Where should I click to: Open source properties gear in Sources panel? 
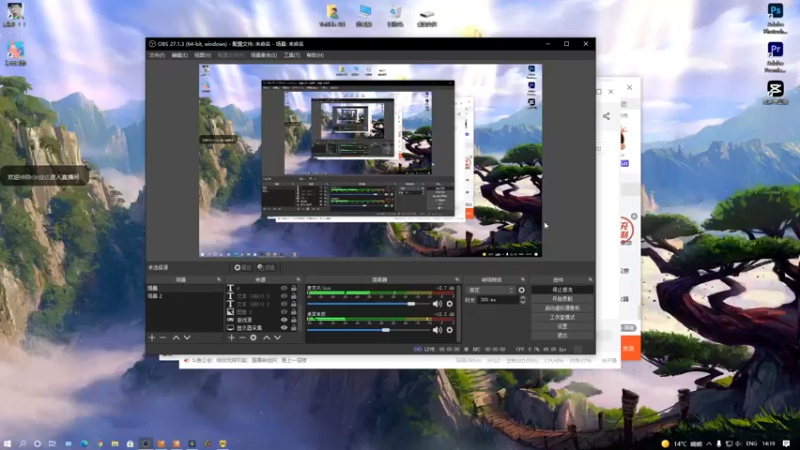point(254,338)
